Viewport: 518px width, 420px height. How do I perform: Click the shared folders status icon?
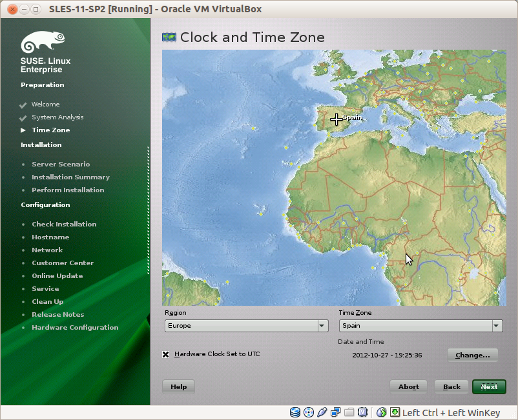tap(349, 412)
